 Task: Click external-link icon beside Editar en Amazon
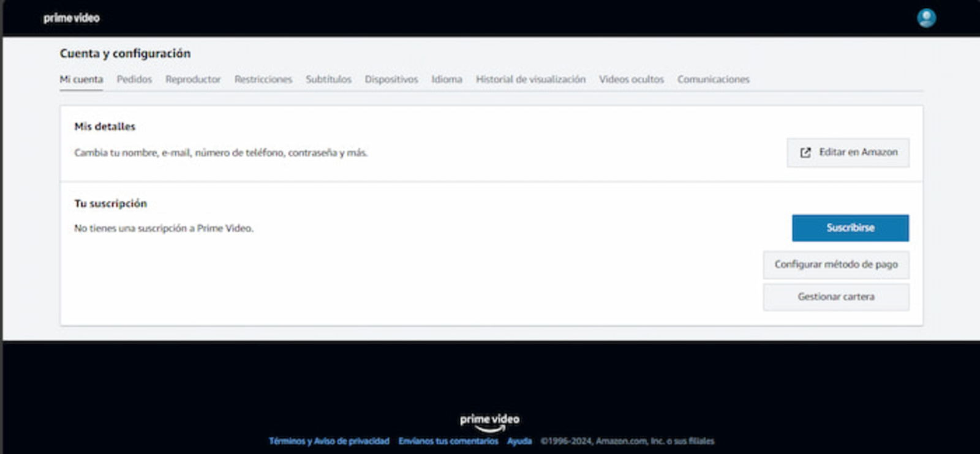(x=805, y=152)
